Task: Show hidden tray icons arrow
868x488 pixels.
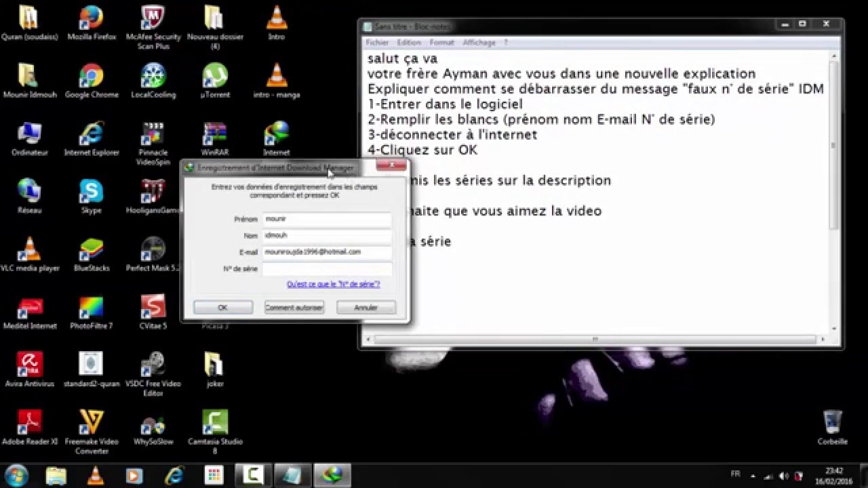Action: coord(753,475)
